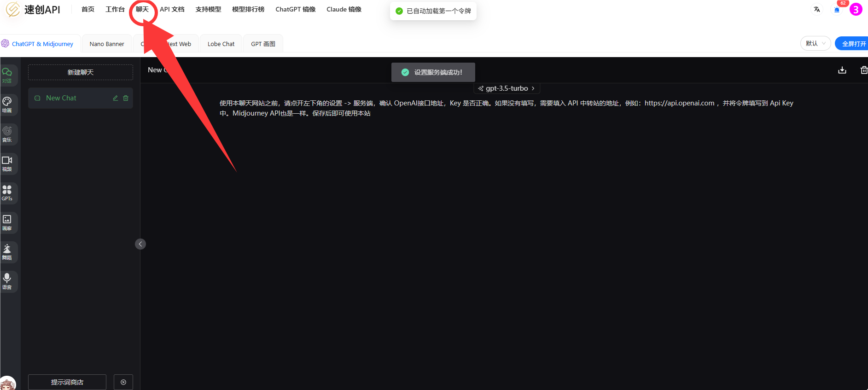Click the 新建聊天 button

coord(81,72)
